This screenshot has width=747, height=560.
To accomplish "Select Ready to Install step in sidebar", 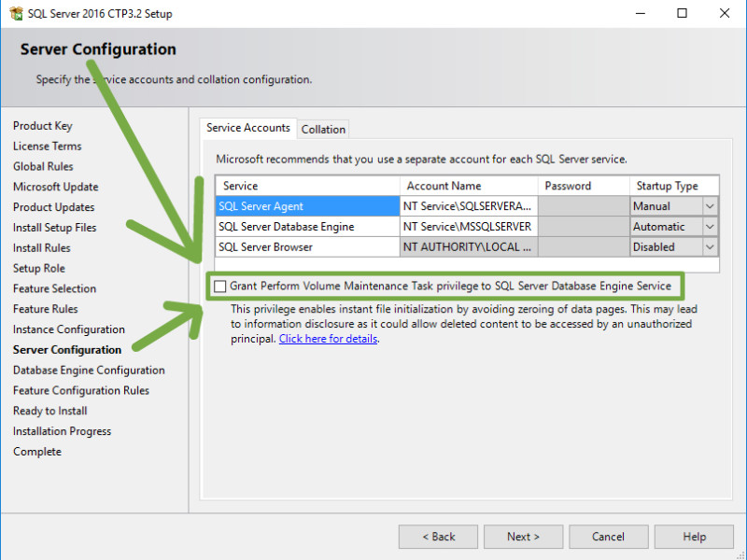I will pyautogui.click(x=50, y=411).
